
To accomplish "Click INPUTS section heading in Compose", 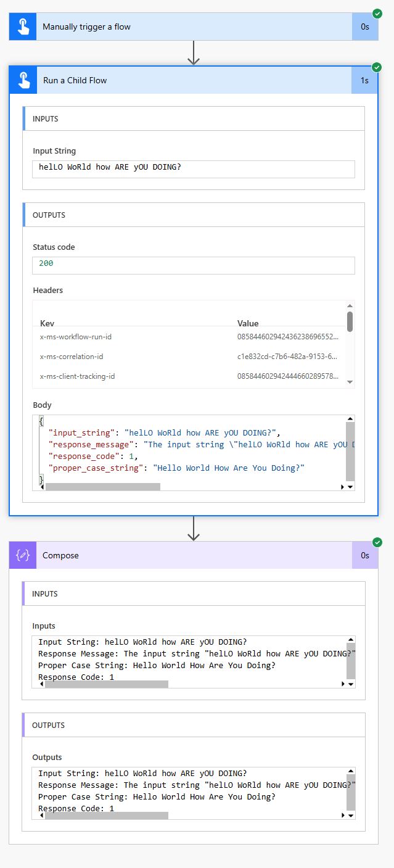I will 44,593.
